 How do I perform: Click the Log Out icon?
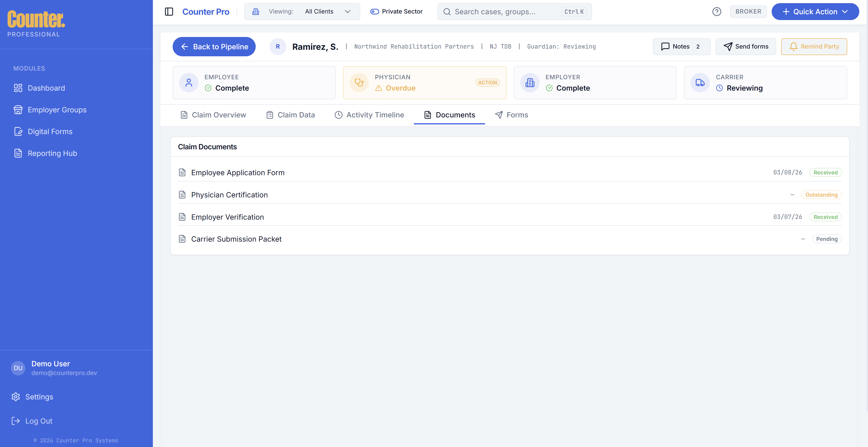15,421
